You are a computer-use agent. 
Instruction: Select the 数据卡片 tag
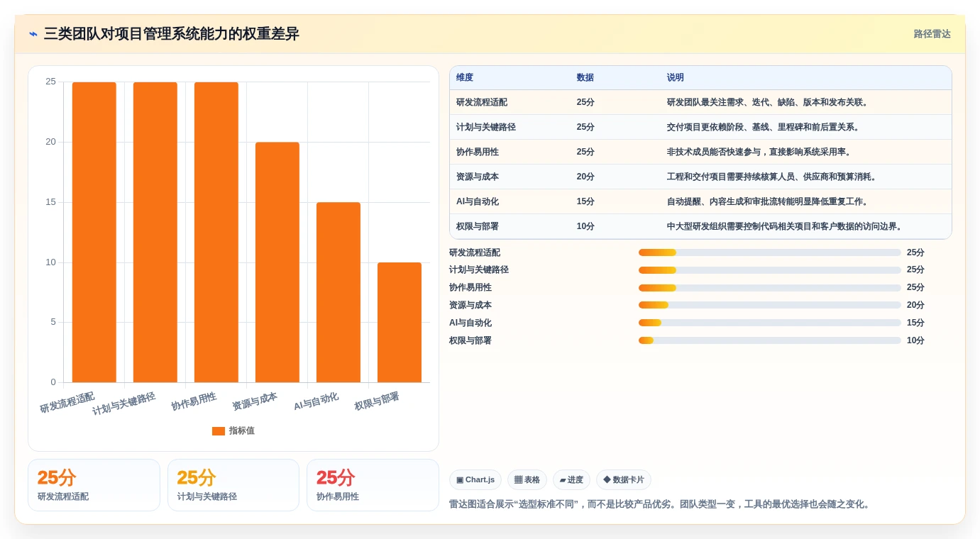pyautogui.click(x=624, y=480)
